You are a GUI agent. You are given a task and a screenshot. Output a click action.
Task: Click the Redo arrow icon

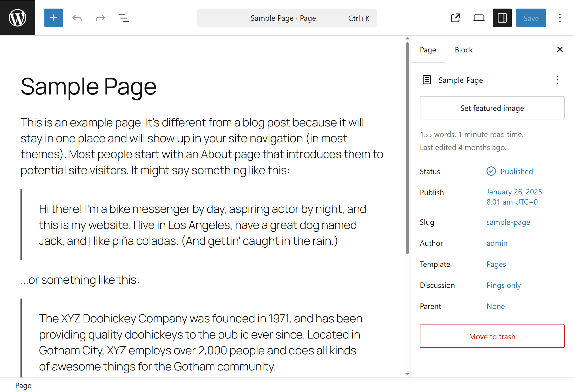click(100, 18)
